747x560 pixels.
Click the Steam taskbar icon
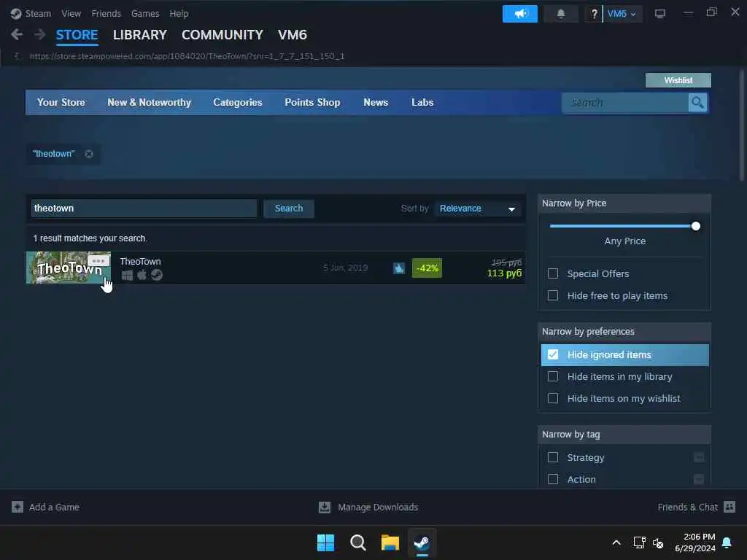tap(422, 542)
